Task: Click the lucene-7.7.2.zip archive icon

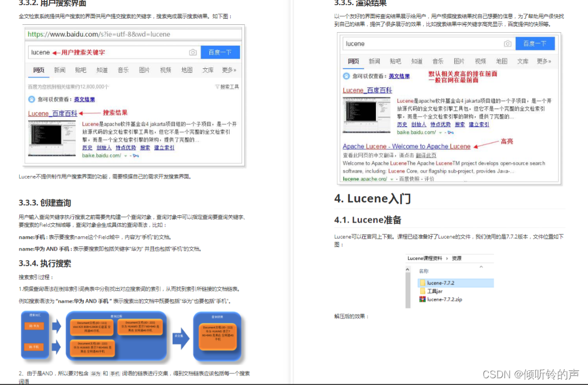Action: [x=423, y=299]
